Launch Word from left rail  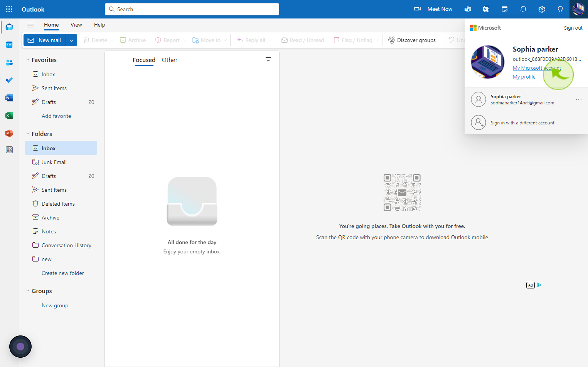[9, 98]
